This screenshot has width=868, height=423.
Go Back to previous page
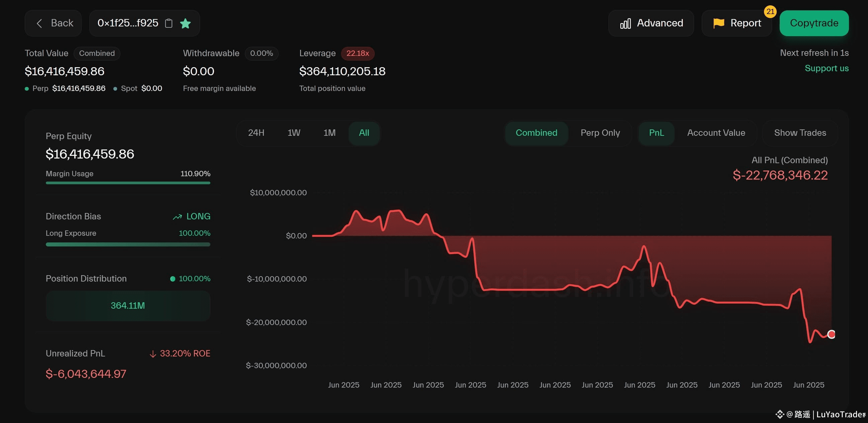point(53,23)
